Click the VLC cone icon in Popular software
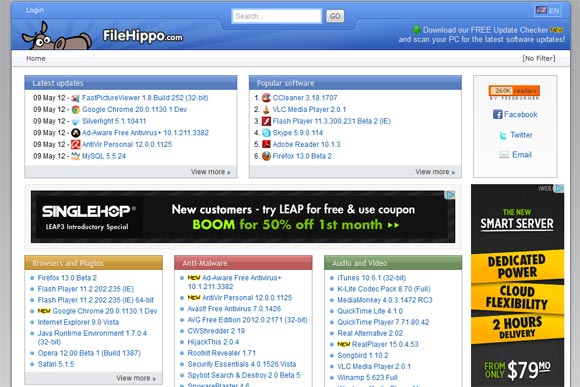 click(x=266, y=110)
